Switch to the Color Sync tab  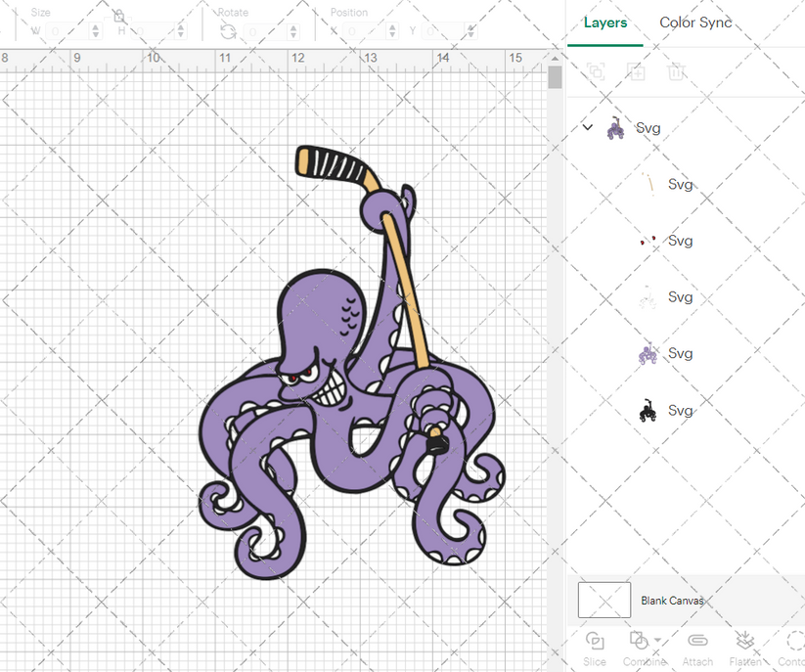pyautogui.click(x=695, y=22)
